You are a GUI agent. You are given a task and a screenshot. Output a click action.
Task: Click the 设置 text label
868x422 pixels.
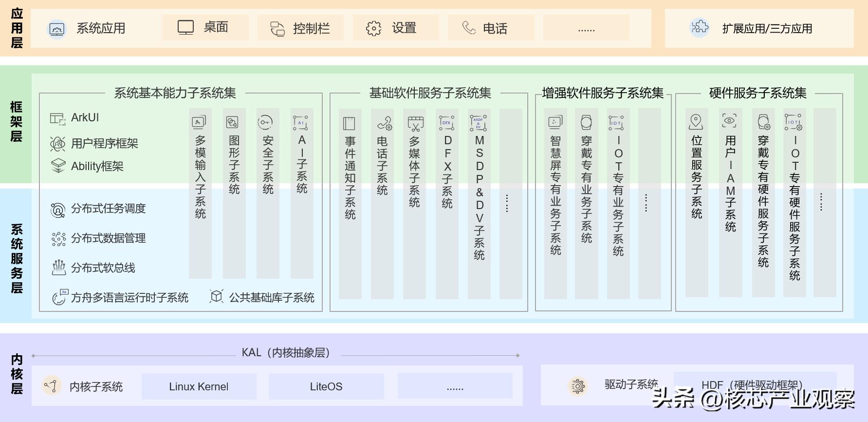[x=404, y=28]
